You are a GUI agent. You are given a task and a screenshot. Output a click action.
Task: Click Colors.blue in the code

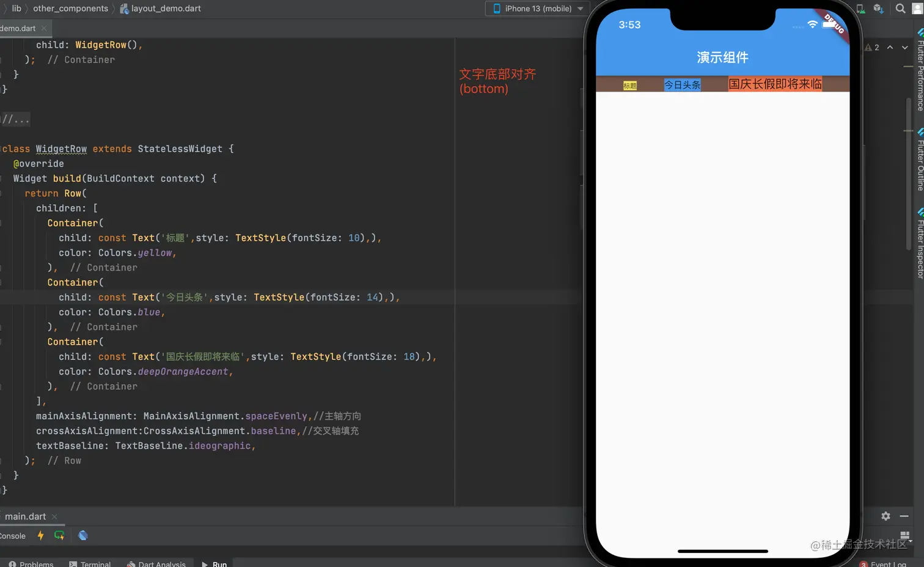(x=129, y=312)
